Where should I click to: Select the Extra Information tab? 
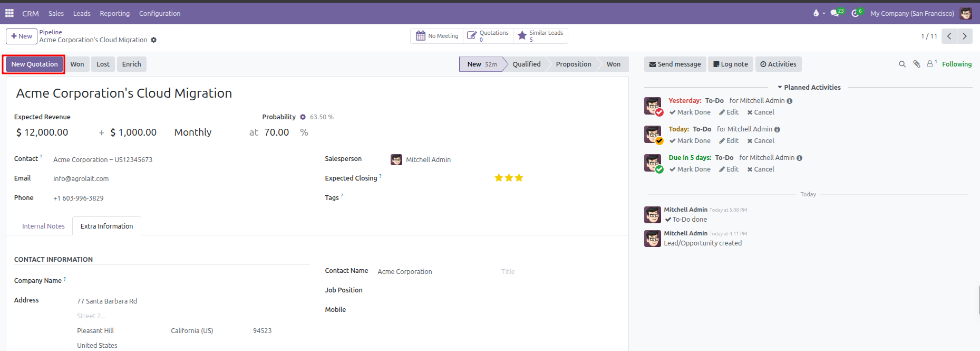coord(106,226)
